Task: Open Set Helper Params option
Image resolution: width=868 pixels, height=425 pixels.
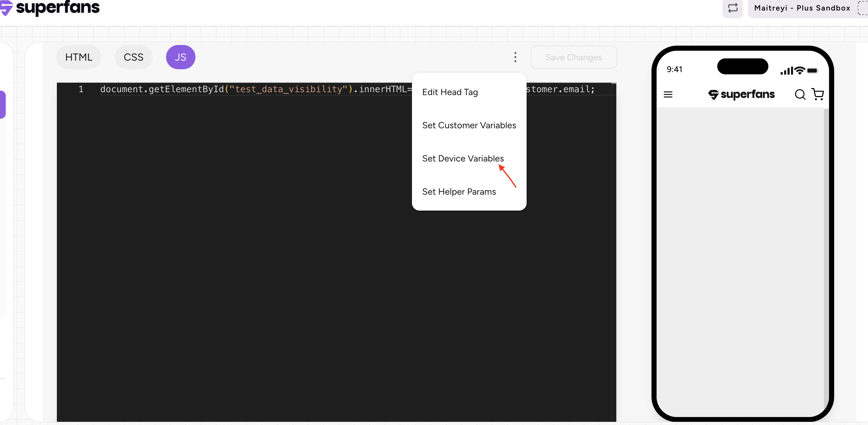Action: 459,192
